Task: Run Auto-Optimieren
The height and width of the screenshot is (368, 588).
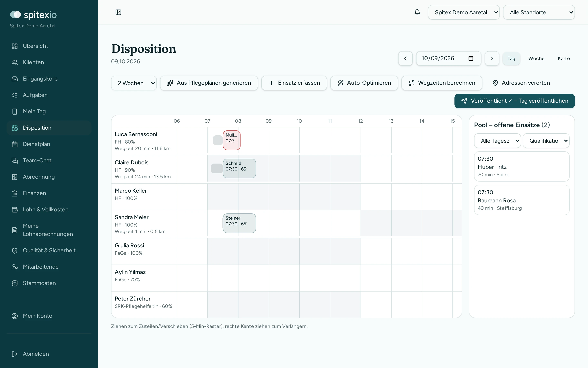Action: point(364,83)
